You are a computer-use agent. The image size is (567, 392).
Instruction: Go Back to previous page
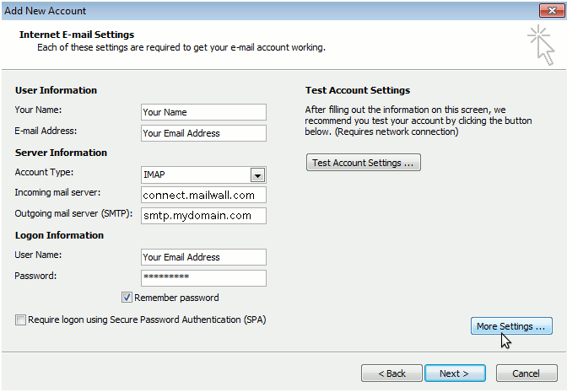point(391,373)
